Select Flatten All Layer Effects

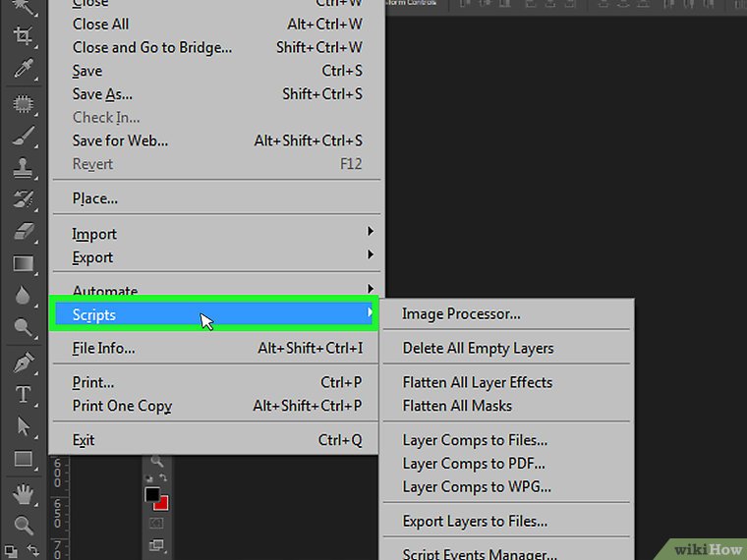point(478,382)
